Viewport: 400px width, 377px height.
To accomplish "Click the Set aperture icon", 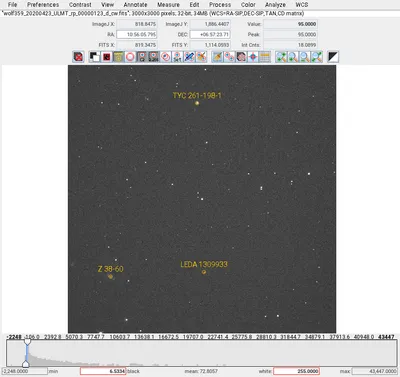I will (177, 57).
